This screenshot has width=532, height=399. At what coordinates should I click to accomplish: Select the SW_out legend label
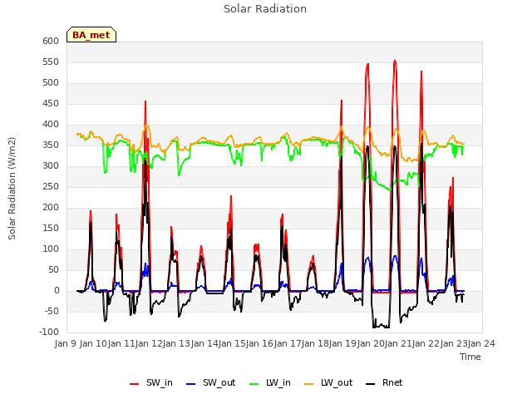tap(219, 382)
